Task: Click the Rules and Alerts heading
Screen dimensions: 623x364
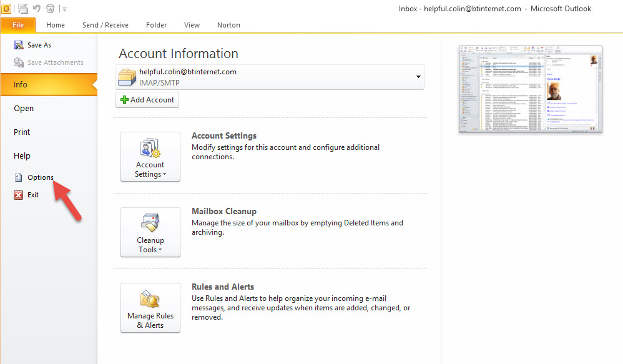Action: point(223,287)
